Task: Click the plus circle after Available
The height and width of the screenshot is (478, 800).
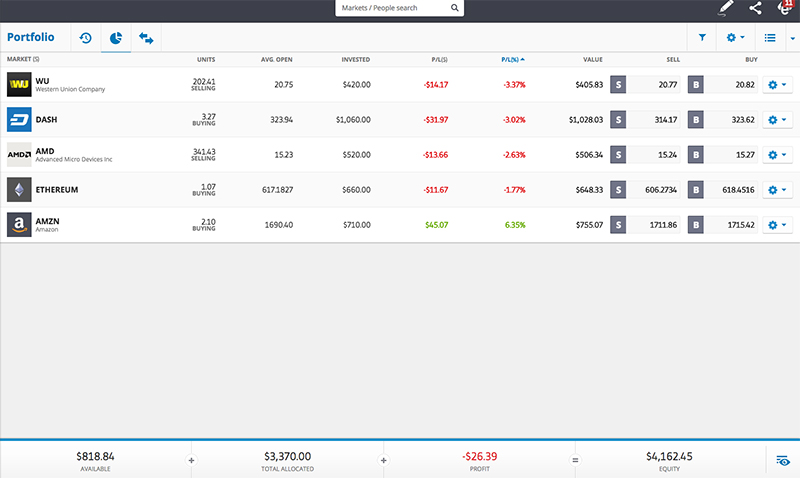Action: point(191,460)
